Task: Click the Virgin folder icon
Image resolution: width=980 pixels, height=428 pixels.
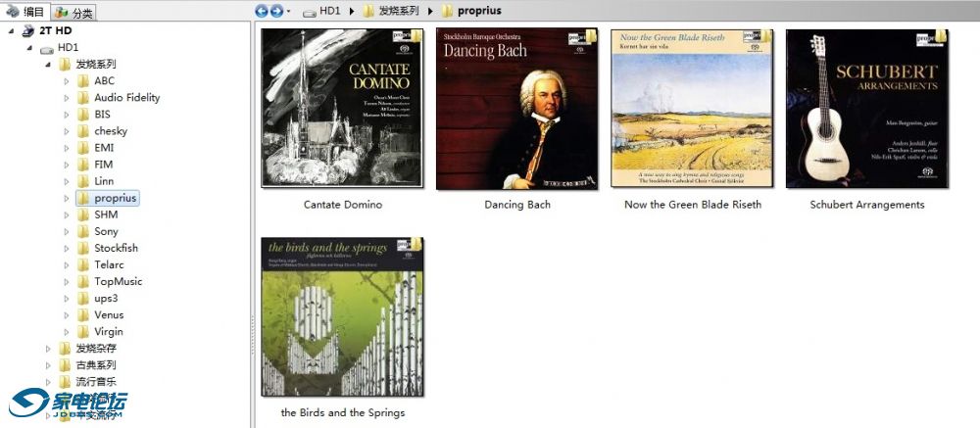Action: 83,332
